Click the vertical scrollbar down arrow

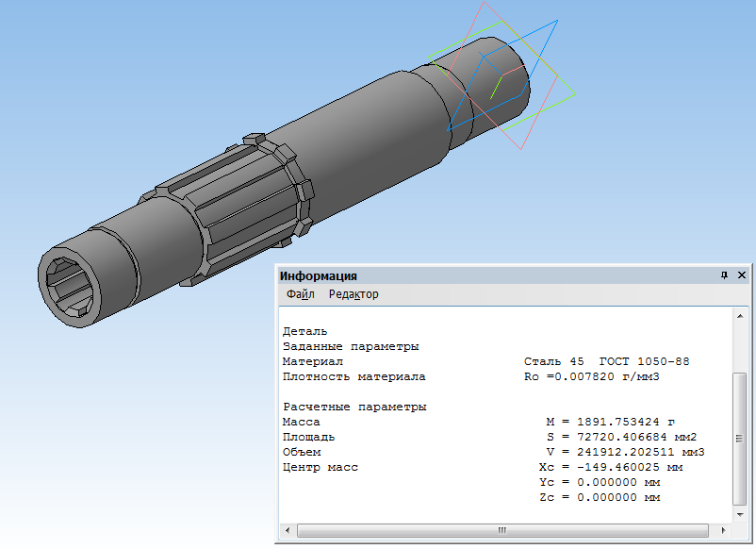point(740,515)
